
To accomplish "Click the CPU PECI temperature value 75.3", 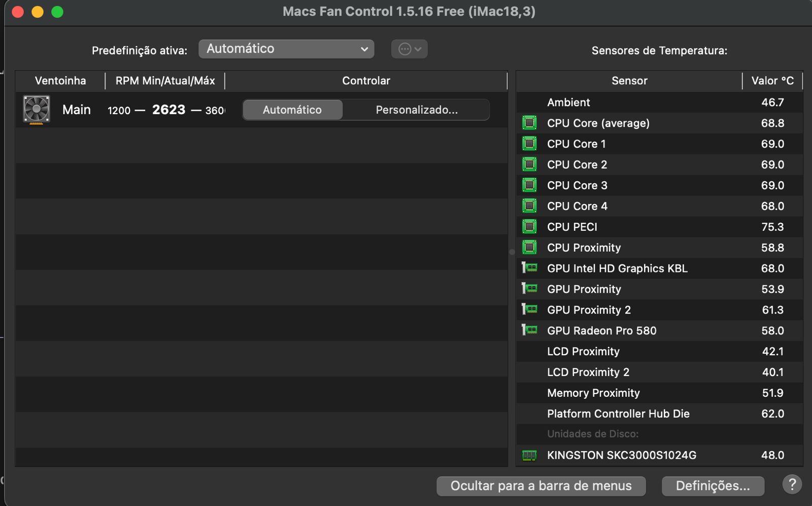I will click(x=772, y=227).
